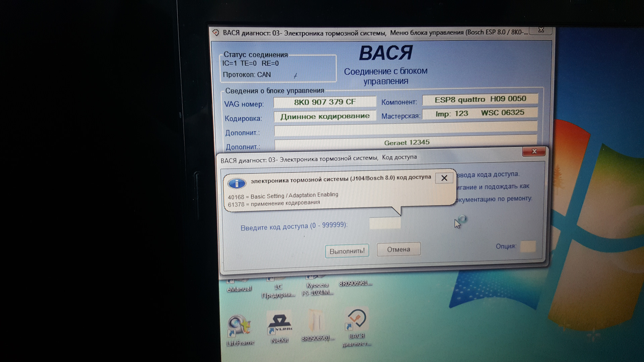Close the main ВАСЯ диагност window
The width and height of the screenshot is (644, 362).
(x=541, y=30)
